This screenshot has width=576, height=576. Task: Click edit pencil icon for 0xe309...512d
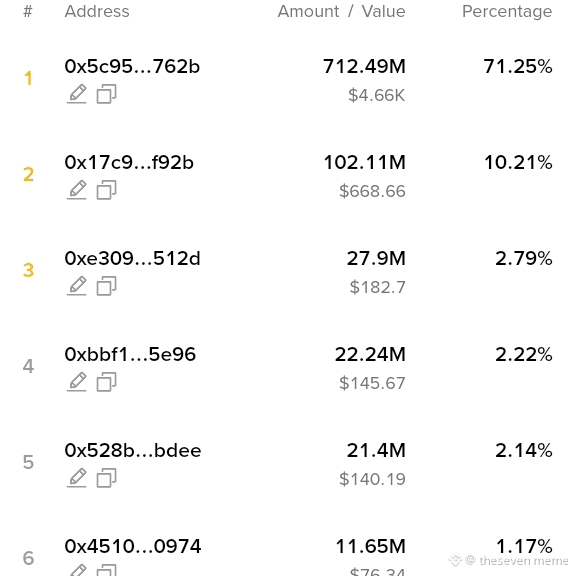click(x=76, y=286)
